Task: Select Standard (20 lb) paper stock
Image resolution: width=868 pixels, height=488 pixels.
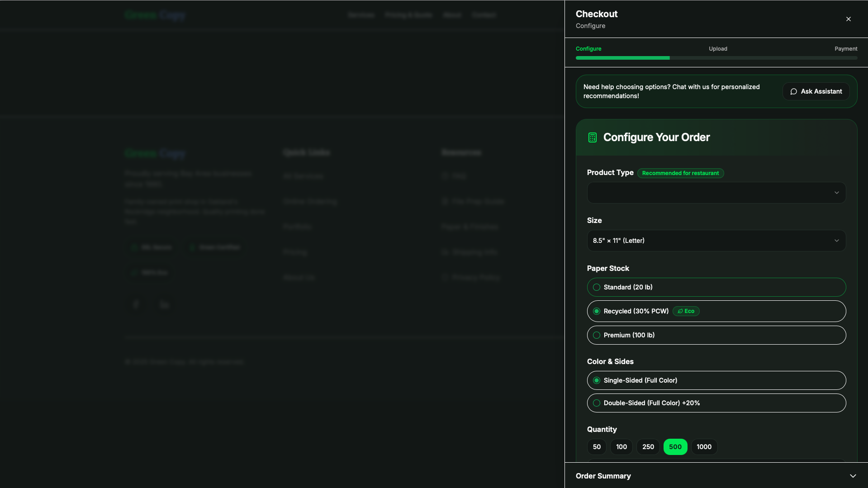Action: click(716, 287)
